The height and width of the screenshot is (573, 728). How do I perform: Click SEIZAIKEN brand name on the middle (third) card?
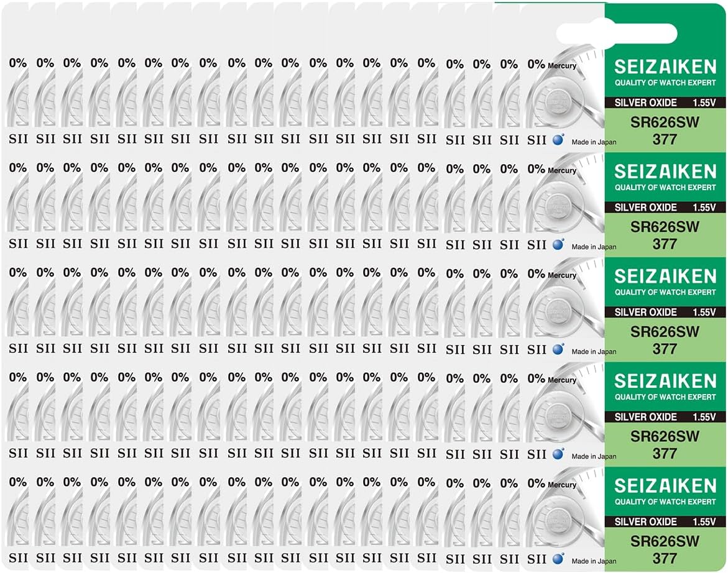point(665,277)
